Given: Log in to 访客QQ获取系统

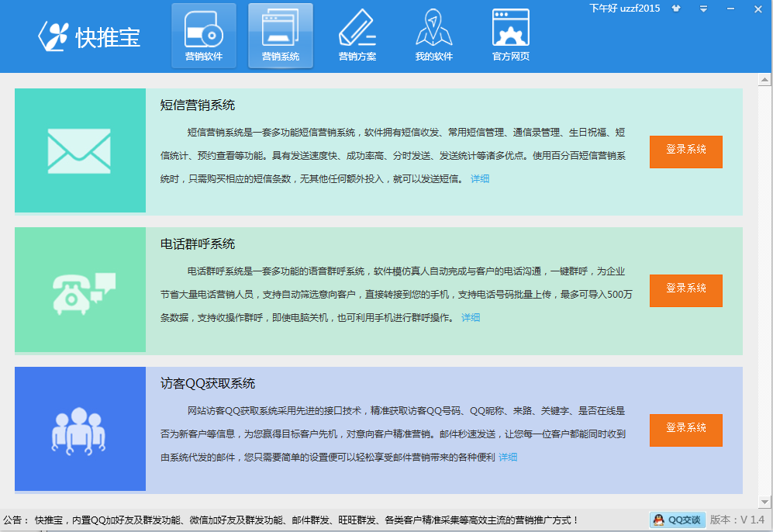Looking at the screenshot, I should pyautogui.click(x=685, y=430).
